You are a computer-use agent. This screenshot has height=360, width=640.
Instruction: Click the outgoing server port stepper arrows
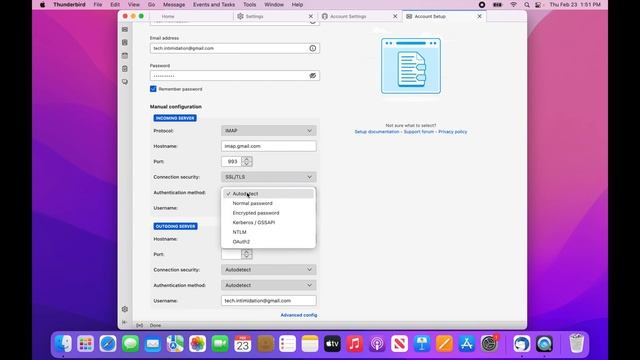[x=247, y=254]
